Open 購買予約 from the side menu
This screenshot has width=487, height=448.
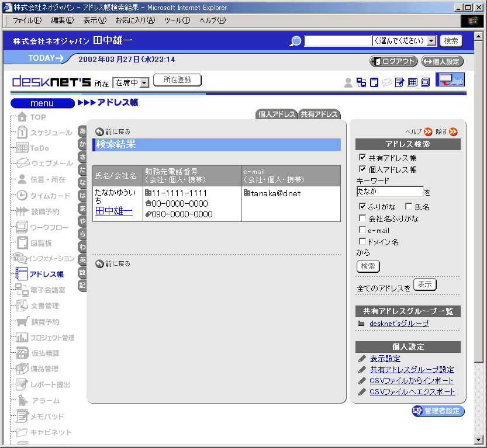tap(37, 322)
